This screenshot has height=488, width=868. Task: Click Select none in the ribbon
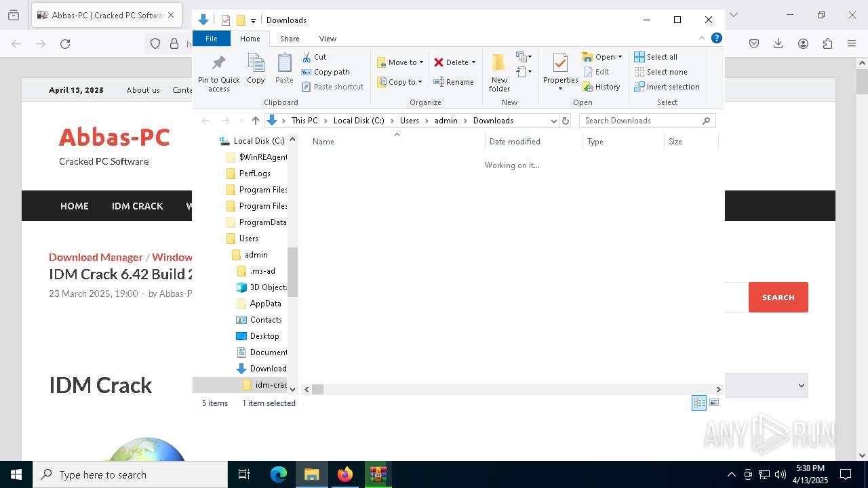[x=660, y=72]
